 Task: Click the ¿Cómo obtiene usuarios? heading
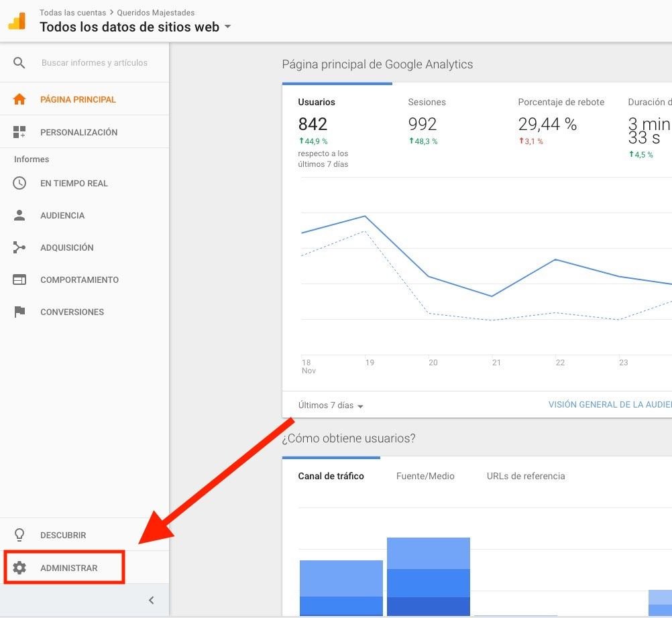(x=349, y=438)
